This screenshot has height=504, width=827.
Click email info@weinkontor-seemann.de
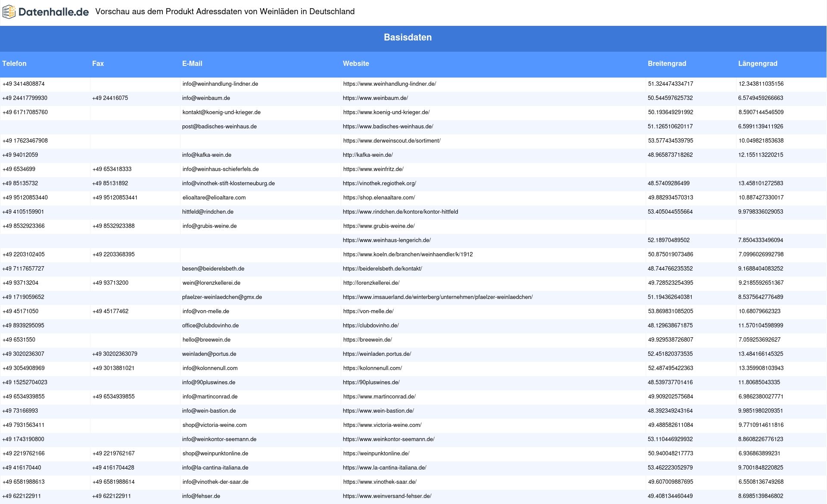[219, 439]
